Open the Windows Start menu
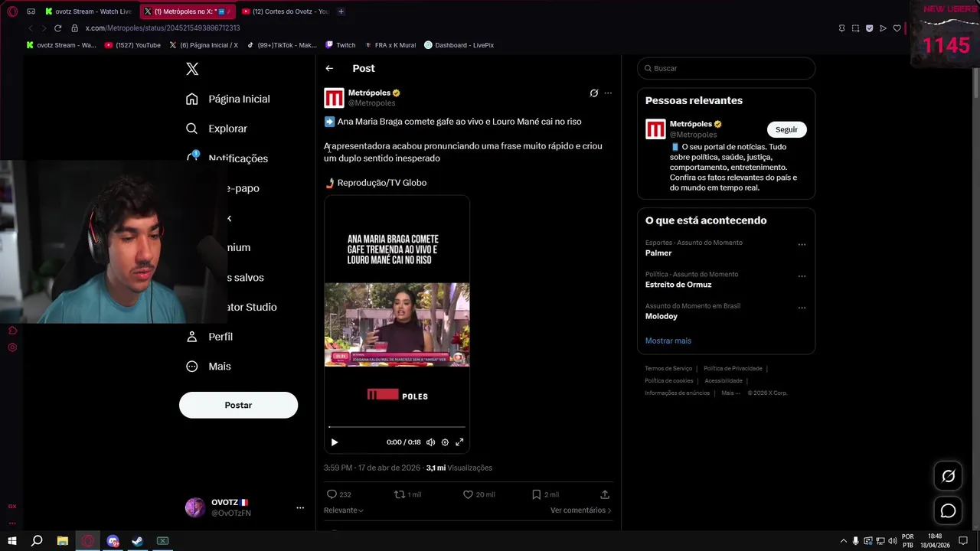Screen dimensions: 980x551 point(12,541)
